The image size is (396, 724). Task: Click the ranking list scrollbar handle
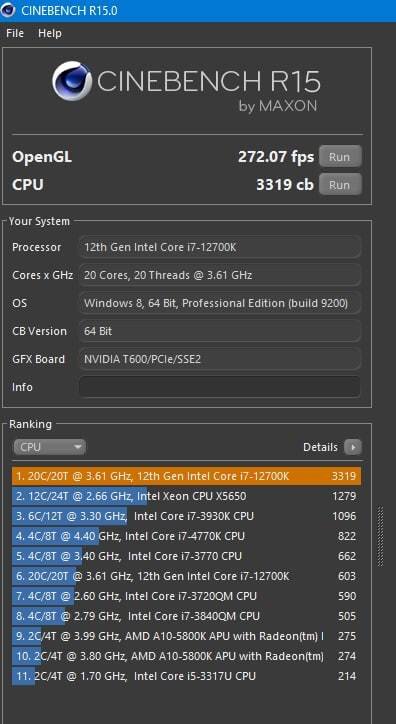[x=381, y=536]
